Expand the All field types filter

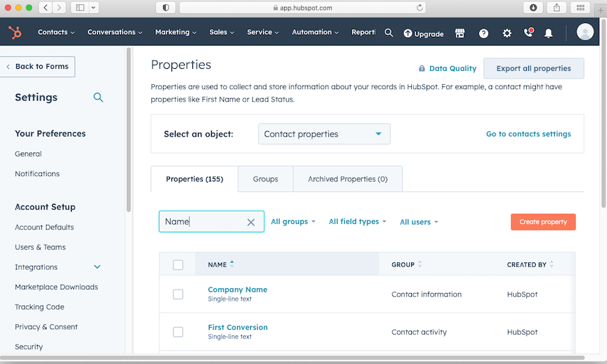coord(357,221)
